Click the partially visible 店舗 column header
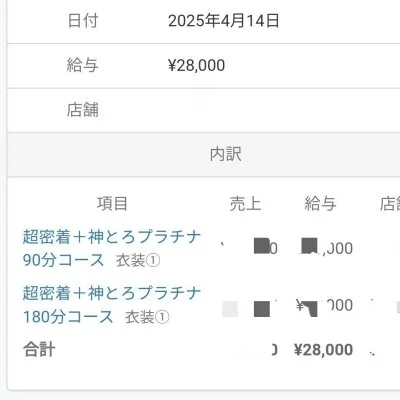 390,204
